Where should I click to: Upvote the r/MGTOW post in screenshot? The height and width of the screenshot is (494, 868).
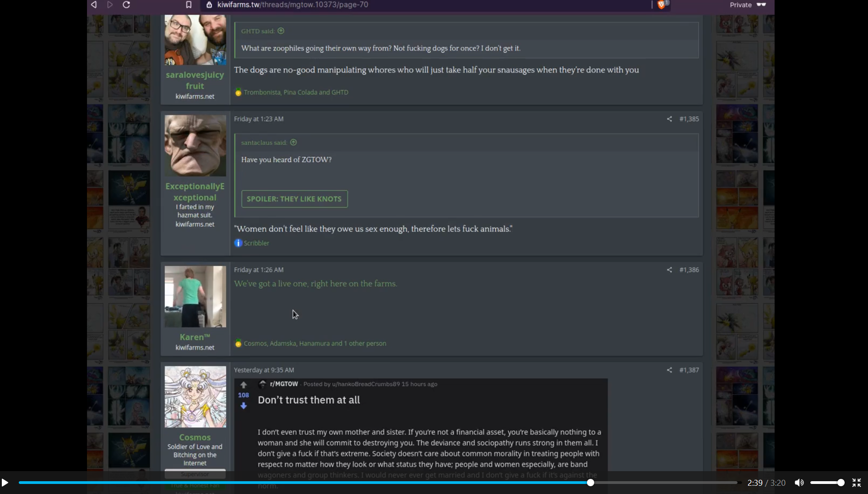[244, 385]
